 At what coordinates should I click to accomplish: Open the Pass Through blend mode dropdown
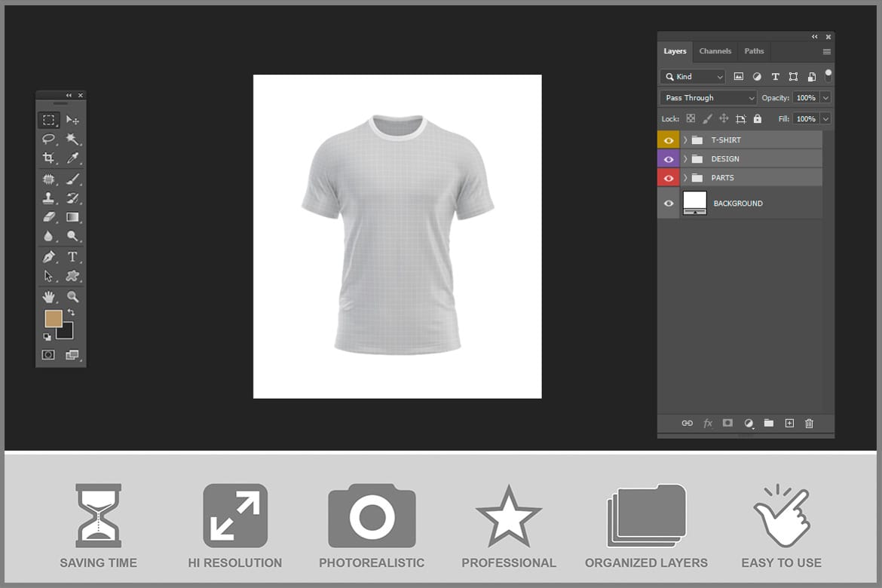708,98
